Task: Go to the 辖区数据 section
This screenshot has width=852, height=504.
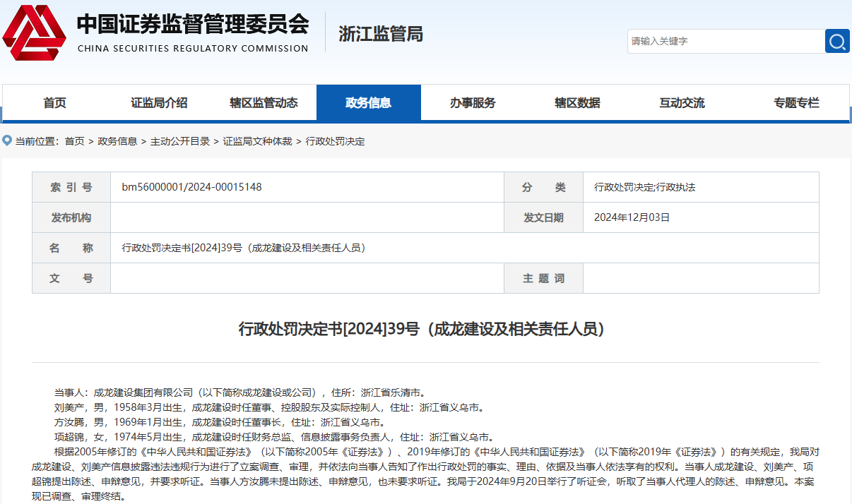Action: pyautogui.click(x=577, y=103)
